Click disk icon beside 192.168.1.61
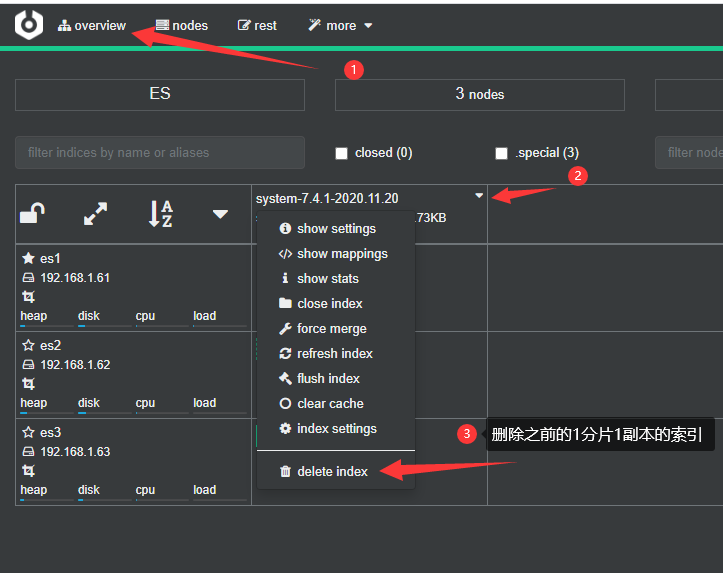This screenshot has width=723, height=573. pyautogui.click(x=28, y=278)
